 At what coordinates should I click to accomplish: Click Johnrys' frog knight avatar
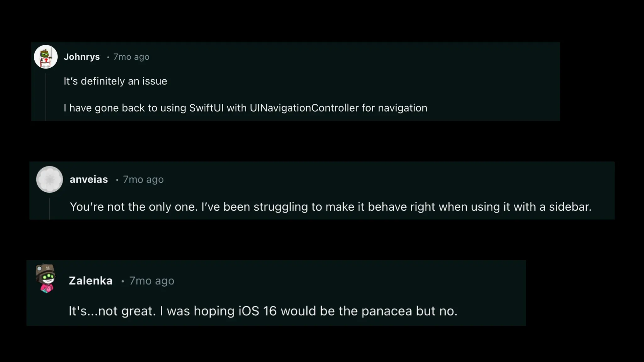pos(46,57)
